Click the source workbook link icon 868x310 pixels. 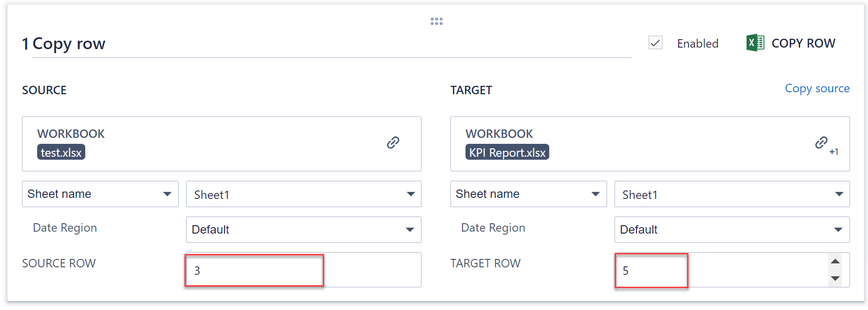pos(393,143)
